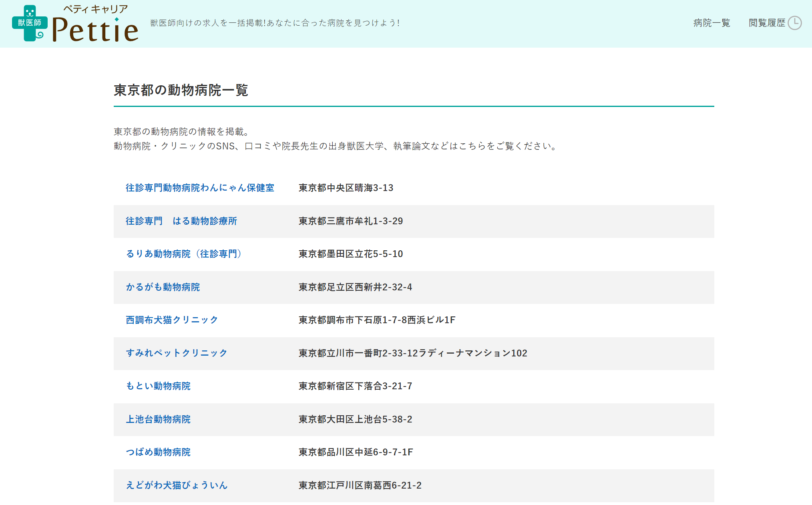Image resolution: width=812 pixels, height=505 pixels.
Task: Click address 東京都江戸川区南葛西6-21-2
Action: [360, 485]
